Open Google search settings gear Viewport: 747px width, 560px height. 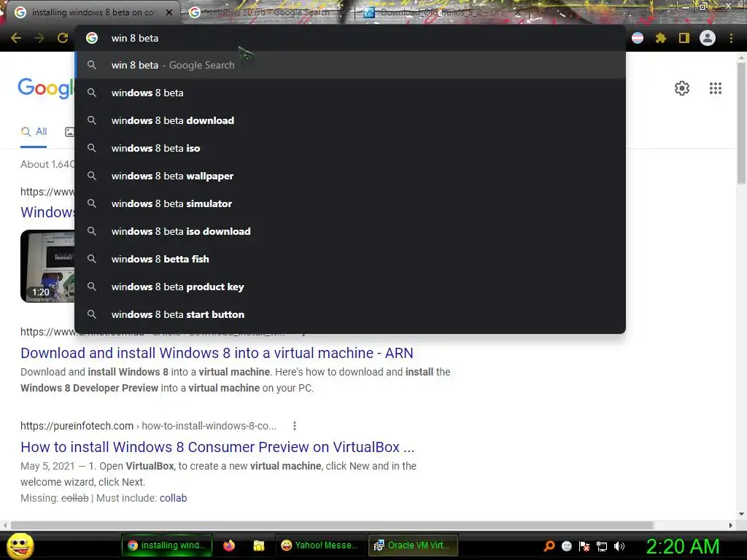pyautogui.click(x=682, y=88)
